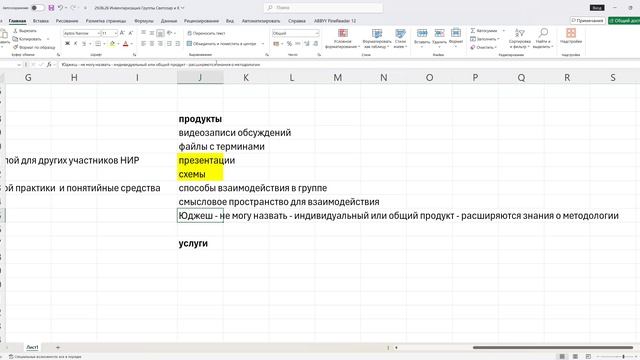The image size is (640, 360).
Task: Toggle Переносить текст wrap text
Action: 207,33
